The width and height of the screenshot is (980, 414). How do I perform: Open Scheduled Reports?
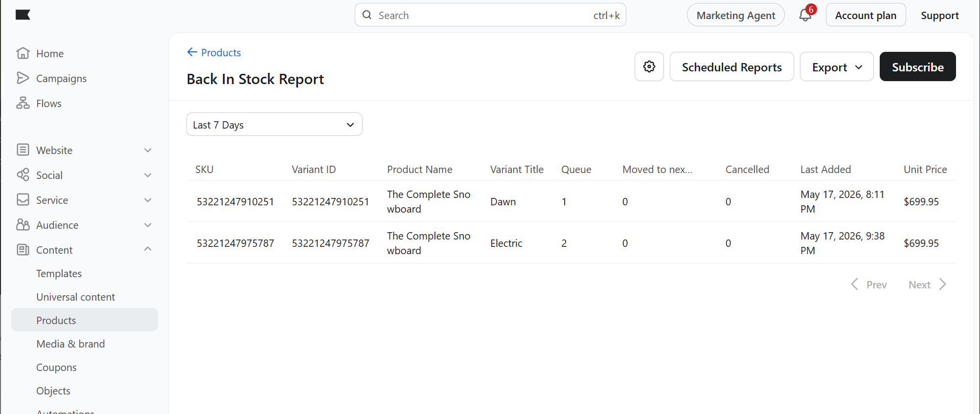pyautogui.click(x=731, y=66)
